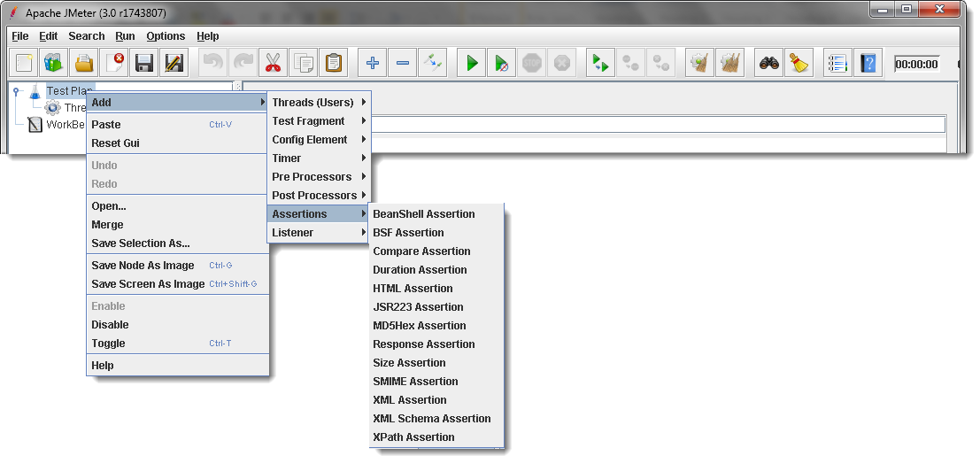Save the test plan with floppy icon
This screenshot has height=456, width=980.
coord(145,63)
